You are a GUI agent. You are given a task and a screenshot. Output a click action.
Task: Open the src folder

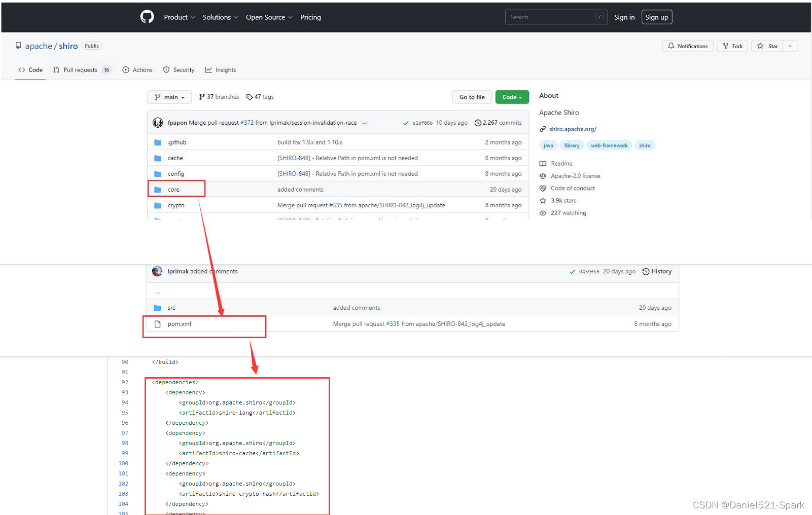(x=171, y=308)
